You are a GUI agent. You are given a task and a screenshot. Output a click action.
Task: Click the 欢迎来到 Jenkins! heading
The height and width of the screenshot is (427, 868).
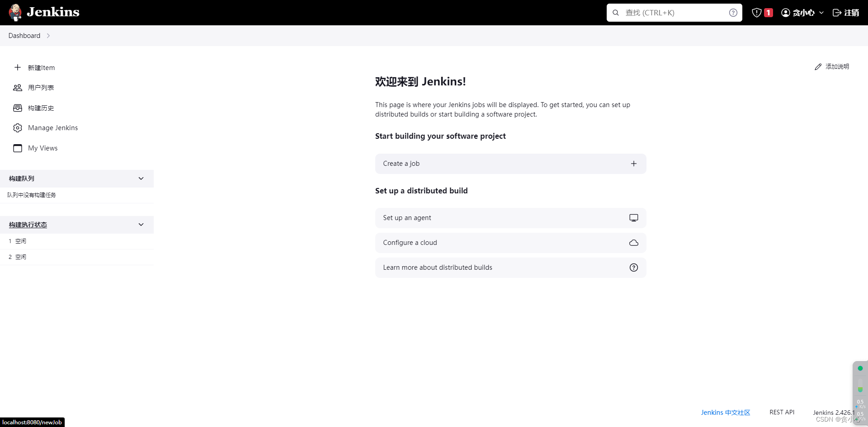[x=420, y=82]
